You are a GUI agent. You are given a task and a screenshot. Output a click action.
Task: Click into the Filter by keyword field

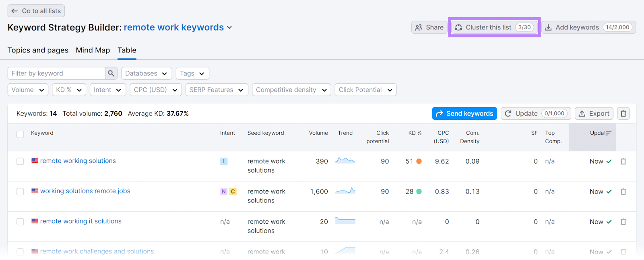(x=56, y=73)
